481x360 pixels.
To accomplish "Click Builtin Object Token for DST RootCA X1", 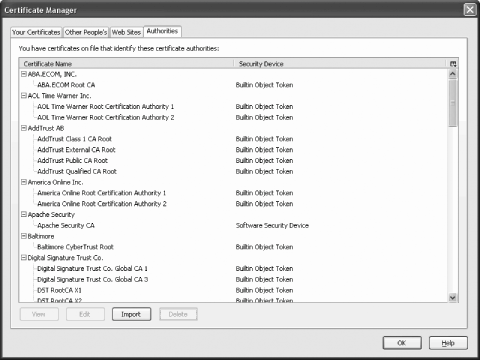I will pos(264,290).
